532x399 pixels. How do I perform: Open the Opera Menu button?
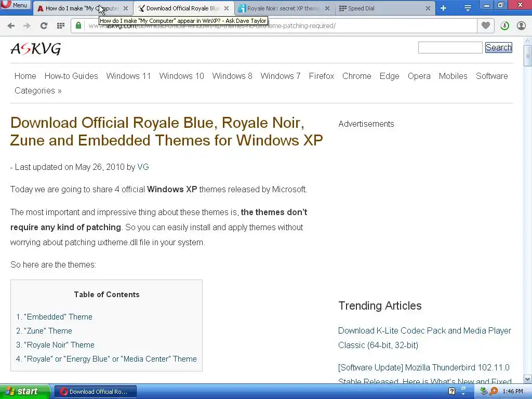16,5
